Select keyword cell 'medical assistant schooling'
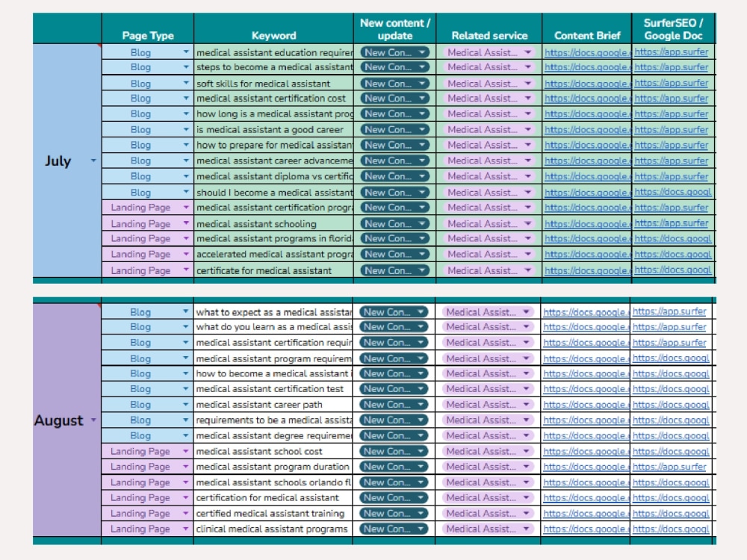747x560 pixels. coord(273,223)
